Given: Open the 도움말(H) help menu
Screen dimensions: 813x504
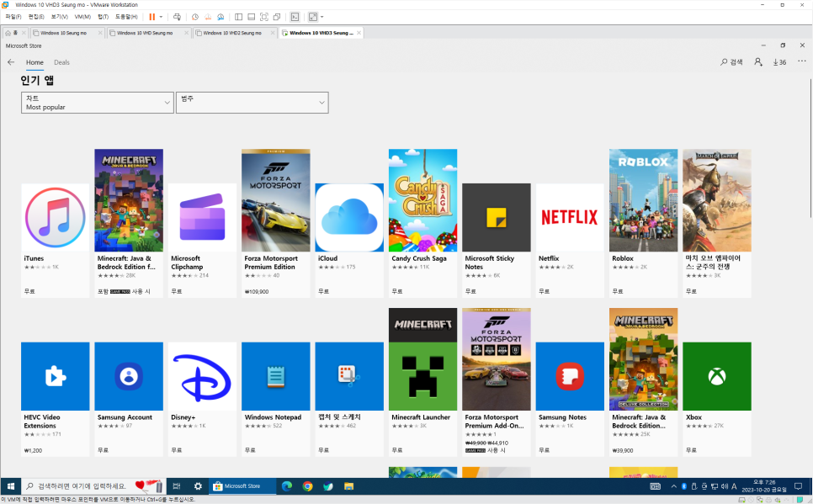Looking at the screenshot, I should pos(126,17).
